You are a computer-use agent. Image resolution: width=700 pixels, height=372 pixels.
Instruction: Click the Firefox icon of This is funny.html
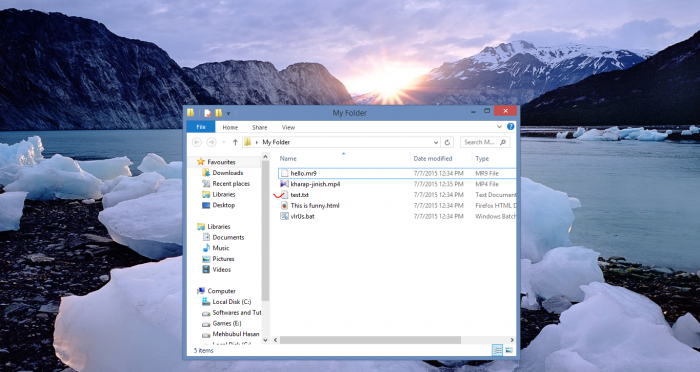tap(284, 205)
